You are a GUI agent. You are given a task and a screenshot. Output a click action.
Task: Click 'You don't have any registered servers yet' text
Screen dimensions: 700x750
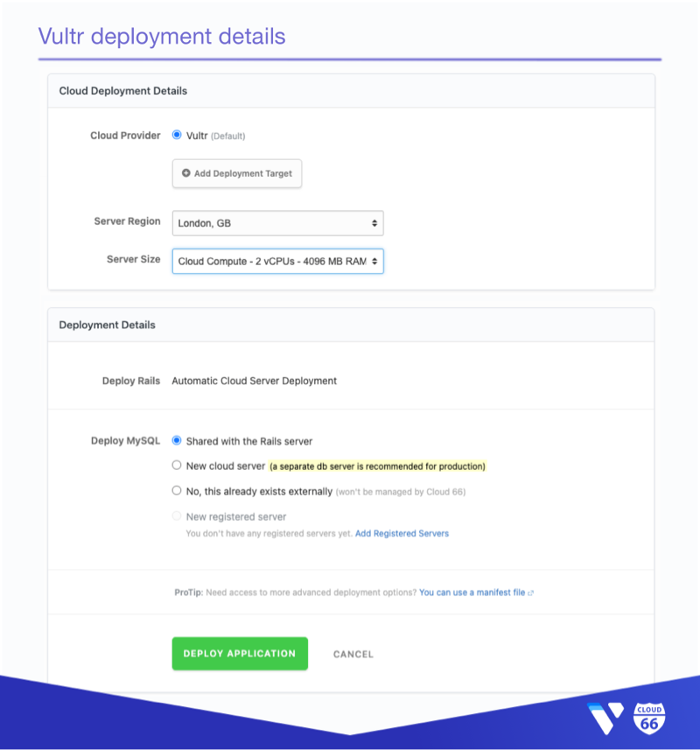click(269, 533)
